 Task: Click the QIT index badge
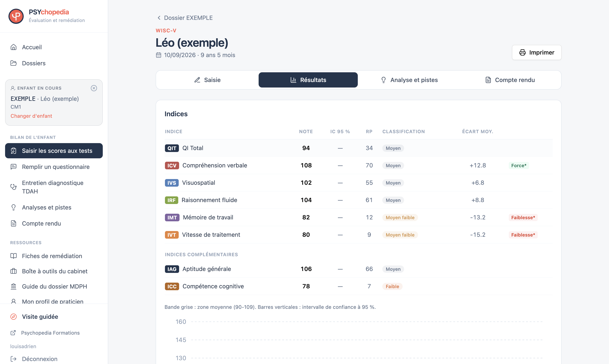point(172,148)
